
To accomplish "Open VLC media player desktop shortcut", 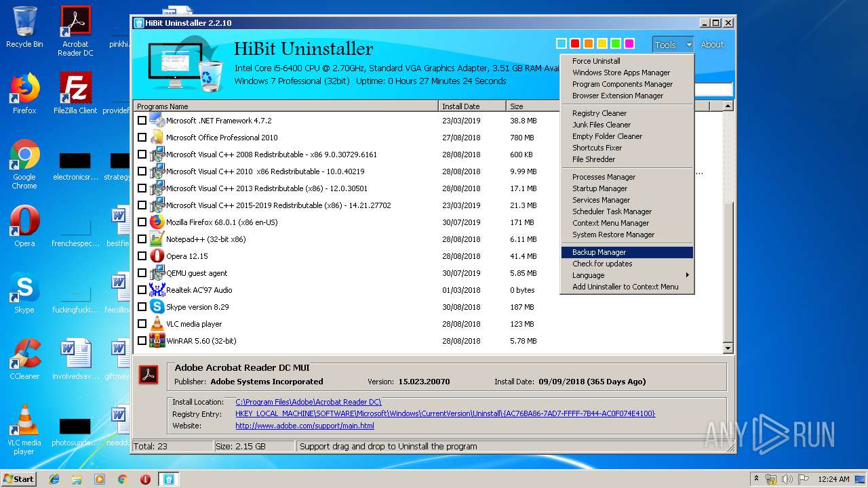I will click(x=24, y=430).
